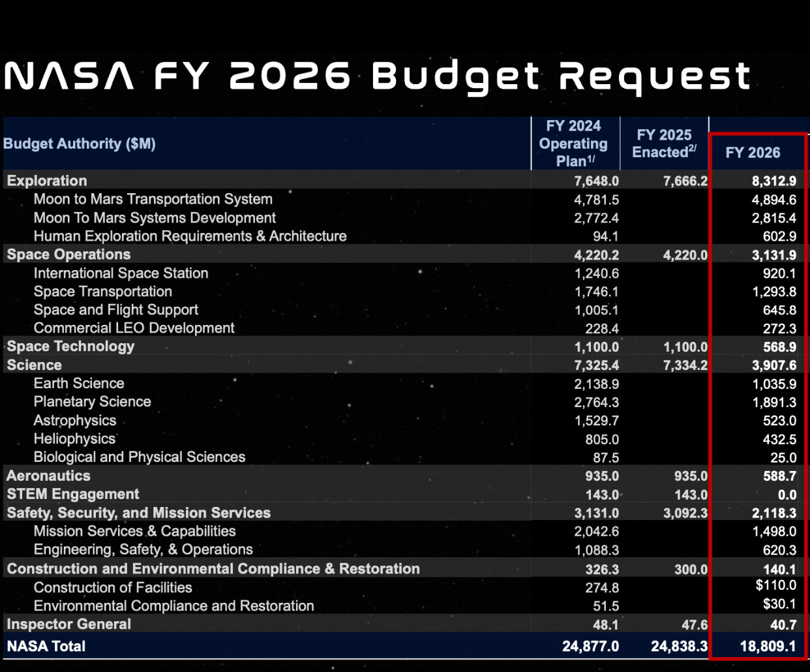This screenshot has width=810, height=672.
Task: Click NASA Total FY 2024 value 24,877.0
Action: click(x=591, y=647)
